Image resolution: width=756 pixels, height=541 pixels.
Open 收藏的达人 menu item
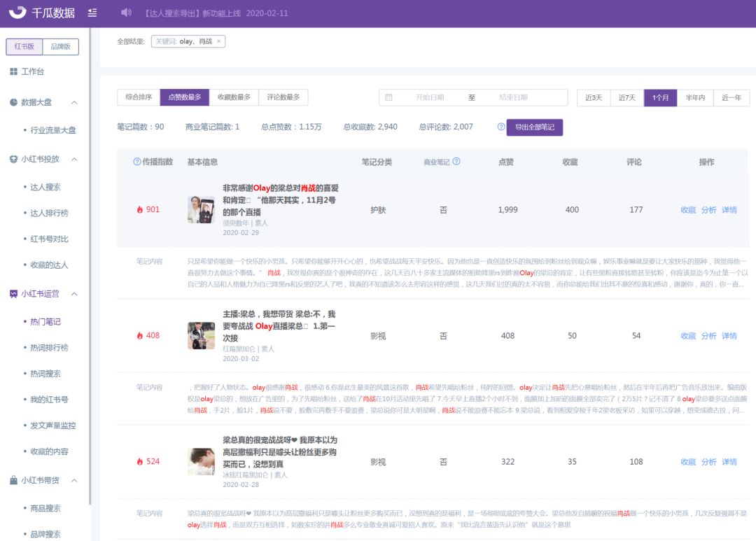[x=49, y=265]
